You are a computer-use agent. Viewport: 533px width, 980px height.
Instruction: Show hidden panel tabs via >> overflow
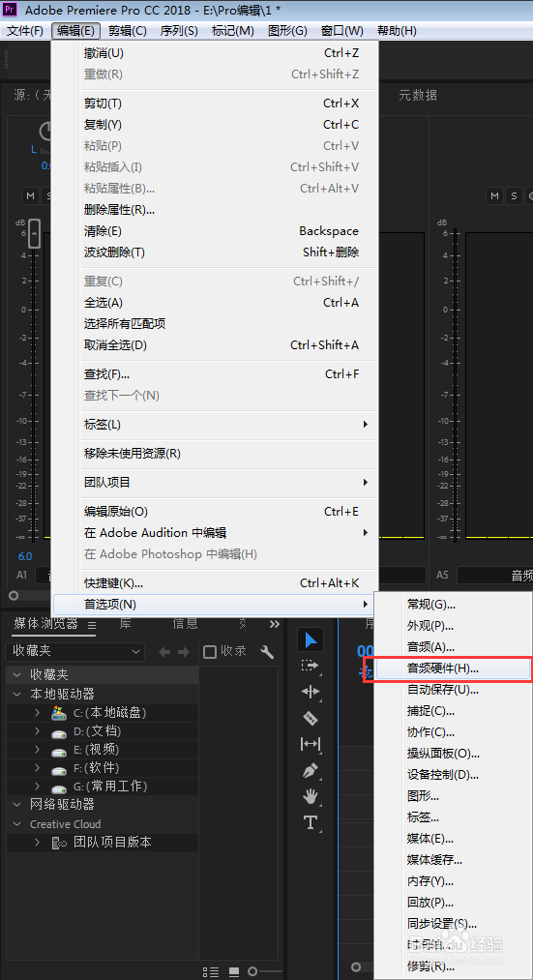coord(275,624)
